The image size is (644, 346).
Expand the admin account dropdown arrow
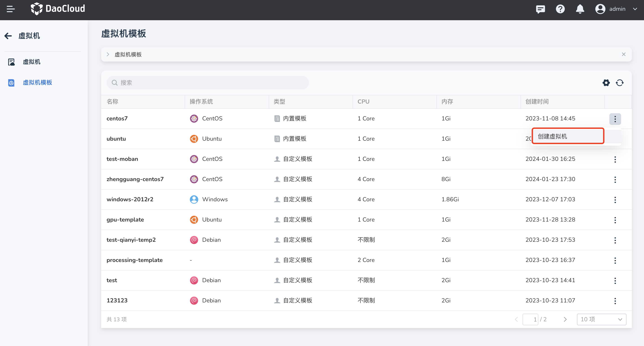click(x=635, y=9)
